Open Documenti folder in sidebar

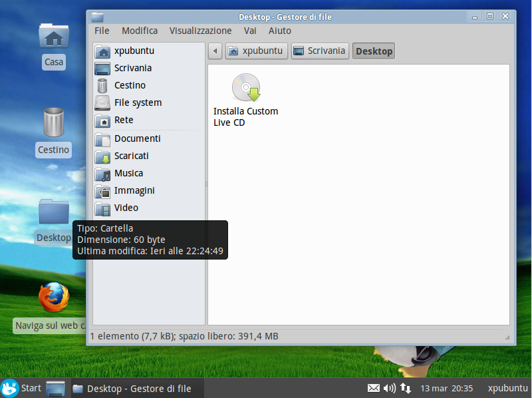point(149,138)
